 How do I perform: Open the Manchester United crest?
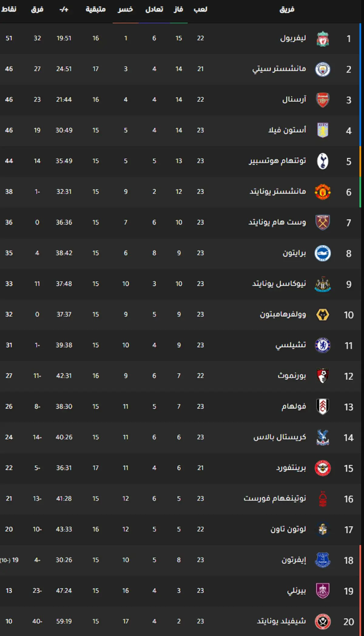[x=322, y=192]
